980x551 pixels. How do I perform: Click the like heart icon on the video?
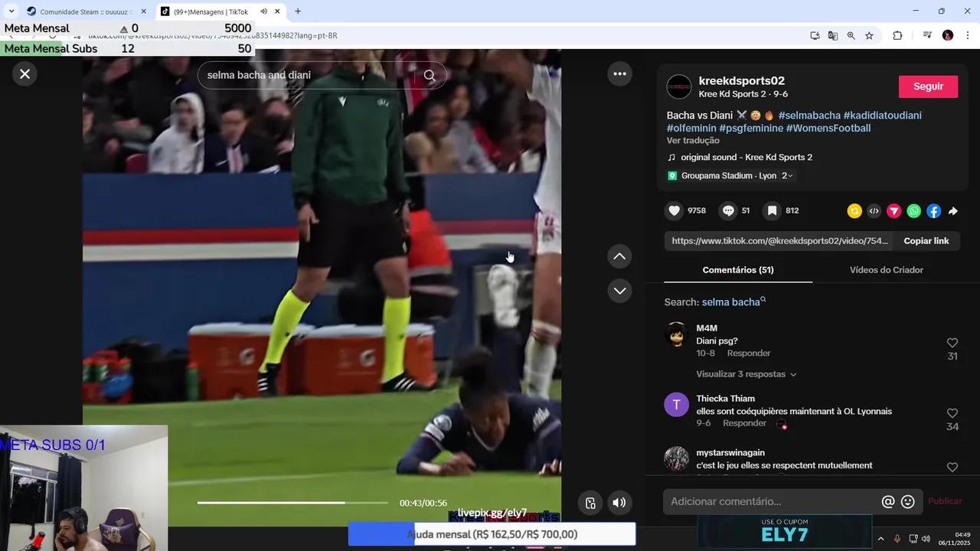[x=674, y=210]
